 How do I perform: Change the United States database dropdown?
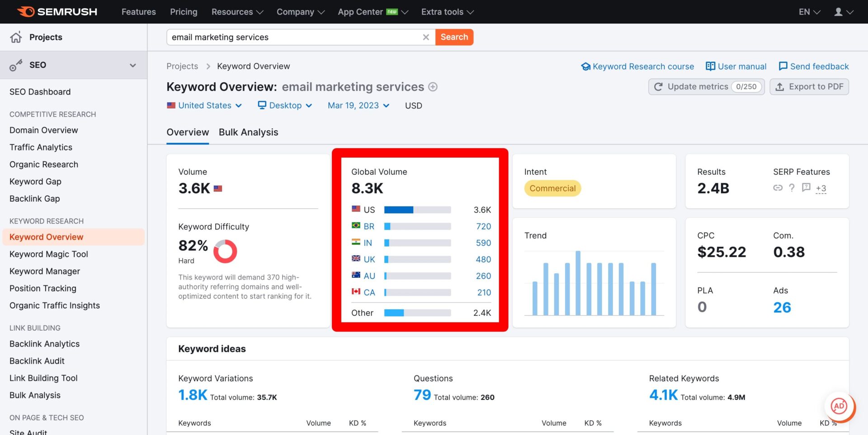(204, 105)
